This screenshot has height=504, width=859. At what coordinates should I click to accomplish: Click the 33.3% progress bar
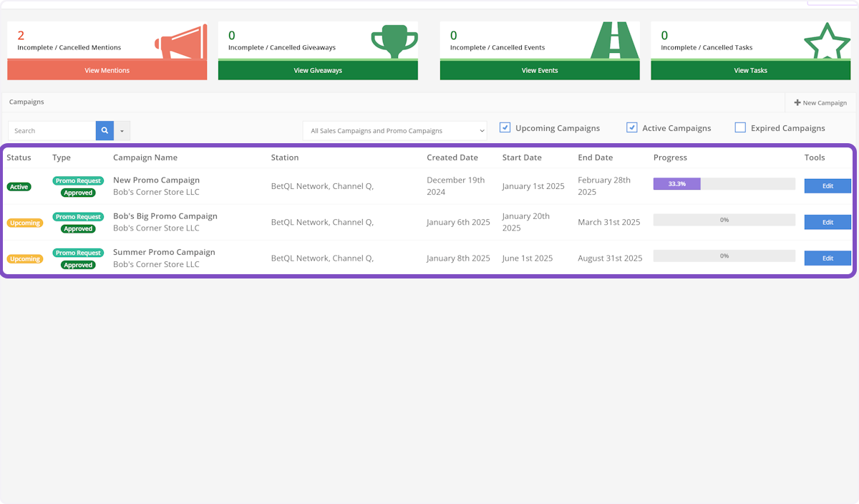click(x=676, y=183)
